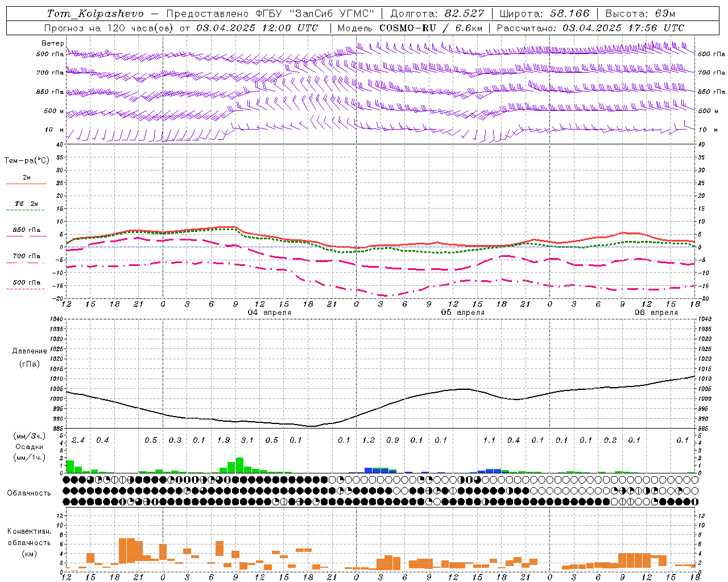Select the 'Прогноз на 120 часа(ов)' forecast text
Screen dimensions: 728x582
click(109, 28)
